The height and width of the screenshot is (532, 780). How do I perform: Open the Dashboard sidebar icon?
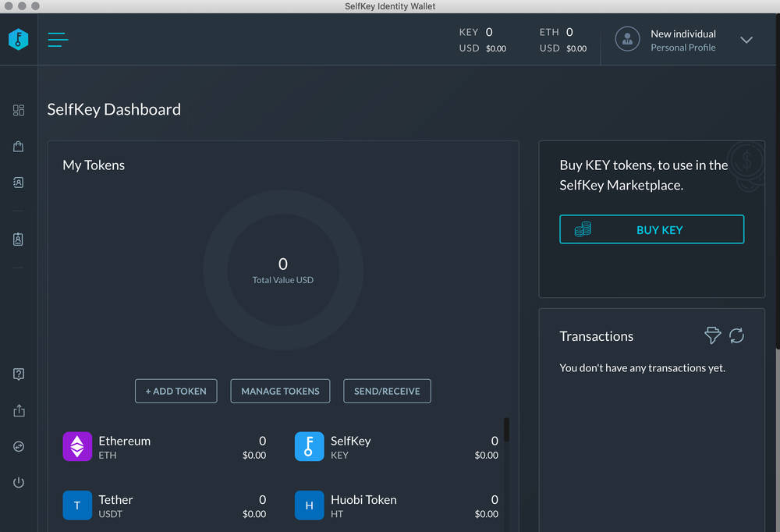click(x=19, y=110)
